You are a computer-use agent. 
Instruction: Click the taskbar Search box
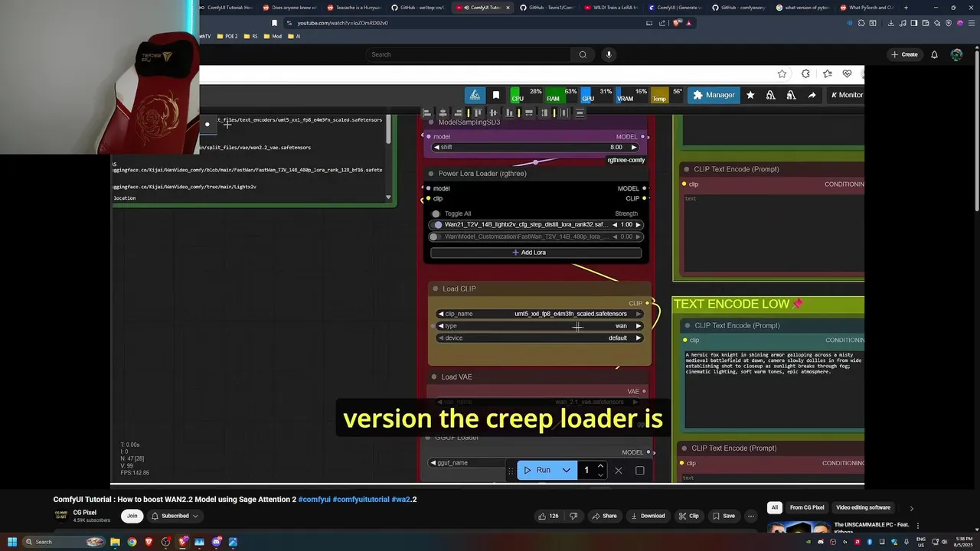tap(64, 542)
